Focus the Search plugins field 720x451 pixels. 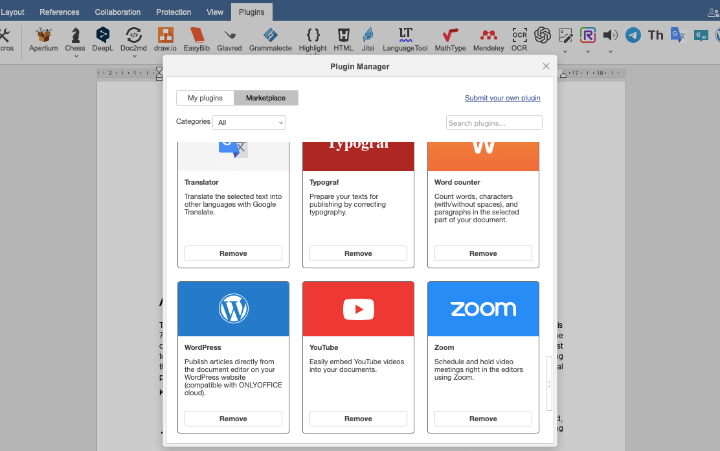point(494,123)
